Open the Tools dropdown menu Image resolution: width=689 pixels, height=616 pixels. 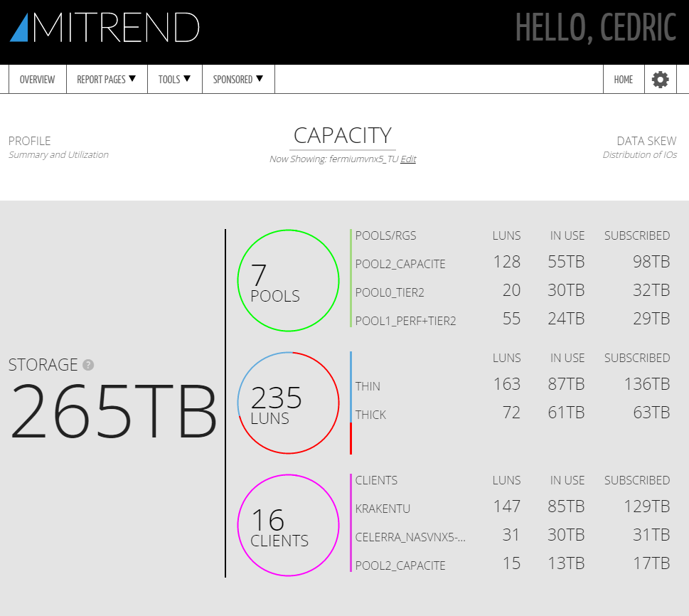pos(175,80)
